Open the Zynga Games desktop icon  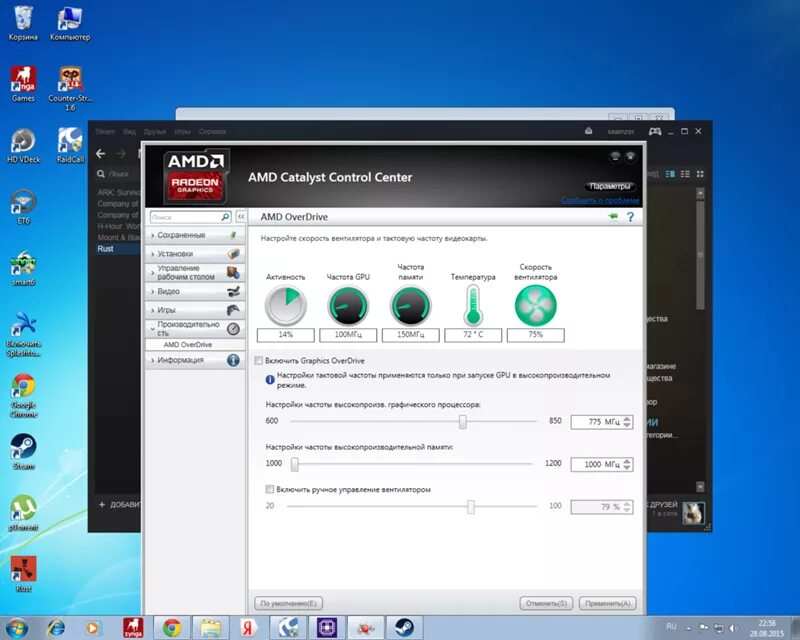(23, 84)
